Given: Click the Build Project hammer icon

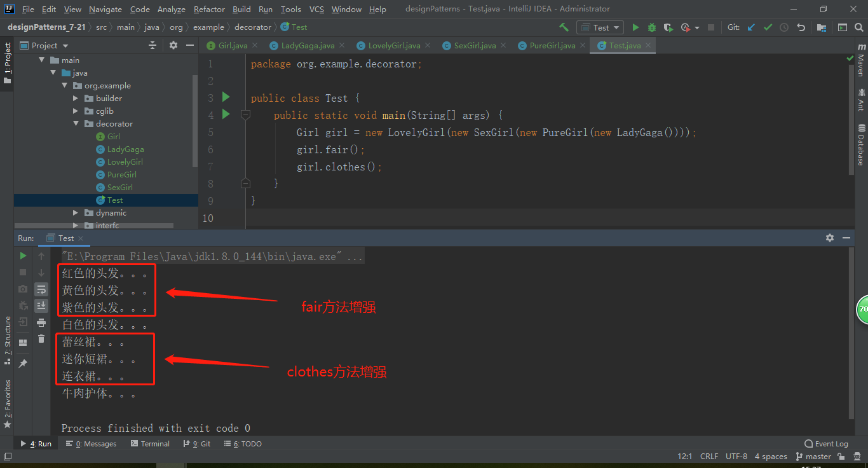Looking at the screenshot, I should coord(564,27).
